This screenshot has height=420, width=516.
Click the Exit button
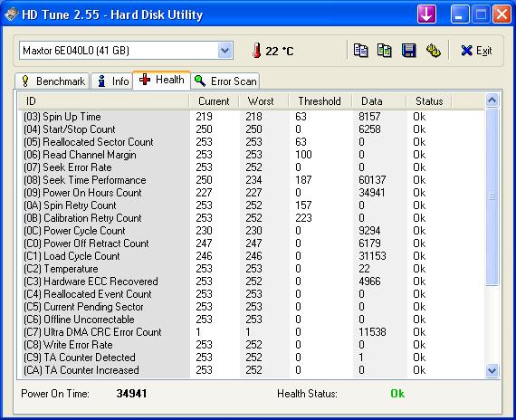(476, 51)
